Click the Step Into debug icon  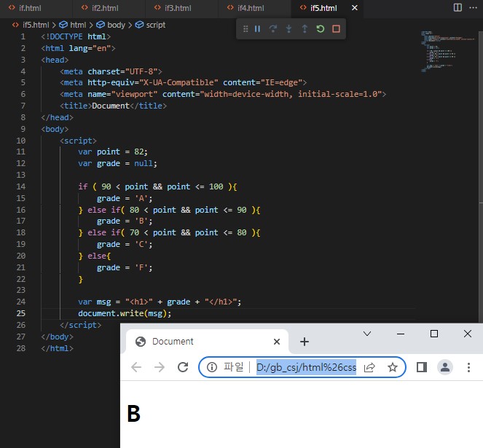point(288,29)
